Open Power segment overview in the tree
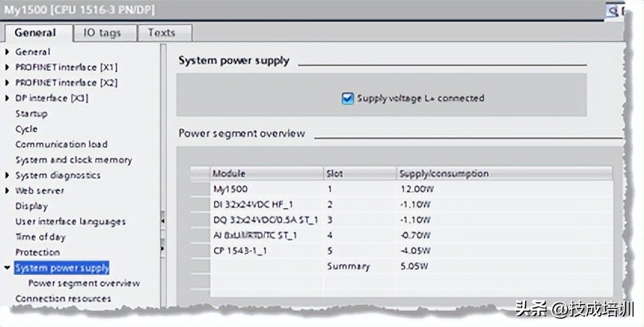Screen dimensions: 644x327 84,283
